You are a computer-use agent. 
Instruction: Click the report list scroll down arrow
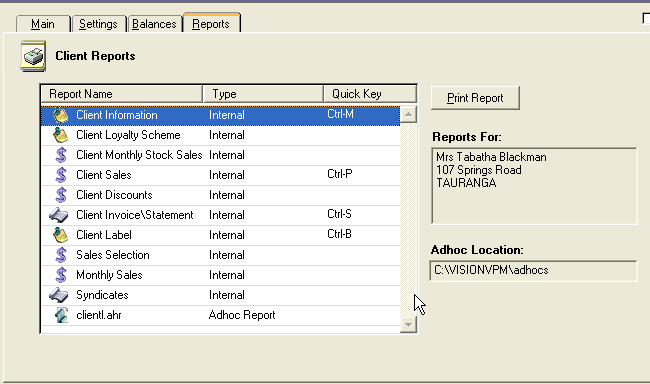click(408, 325)
